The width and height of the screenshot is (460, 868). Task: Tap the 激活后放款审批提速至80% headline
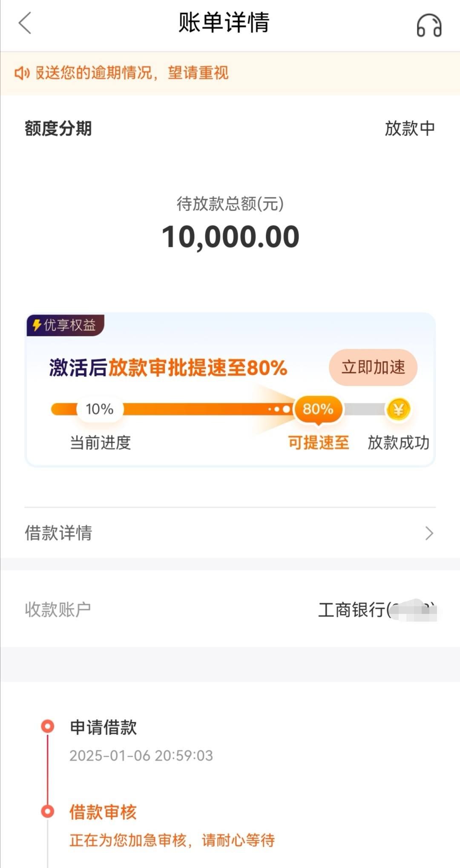coord(168,367)
